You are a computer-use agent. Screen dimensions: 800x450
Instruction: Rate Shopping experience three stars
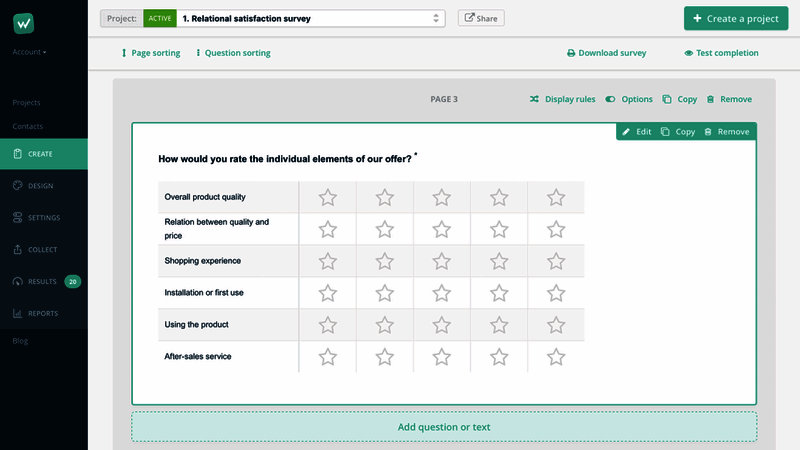click(442, 261)
